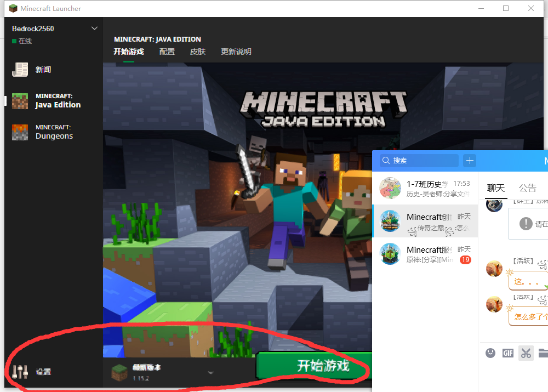
Task: Switch to the 更新说明 tab
Action: (236, 52)
